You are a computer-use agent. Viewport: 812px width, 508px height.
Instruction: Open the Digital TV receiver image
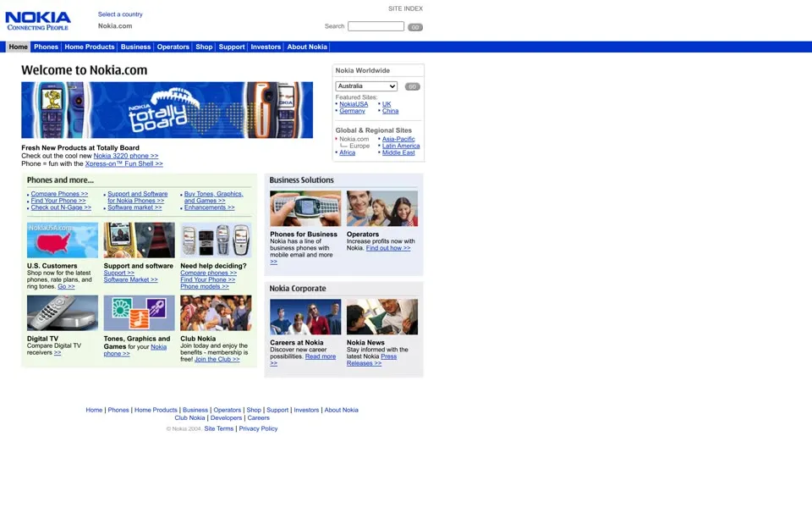pos(62,313)
